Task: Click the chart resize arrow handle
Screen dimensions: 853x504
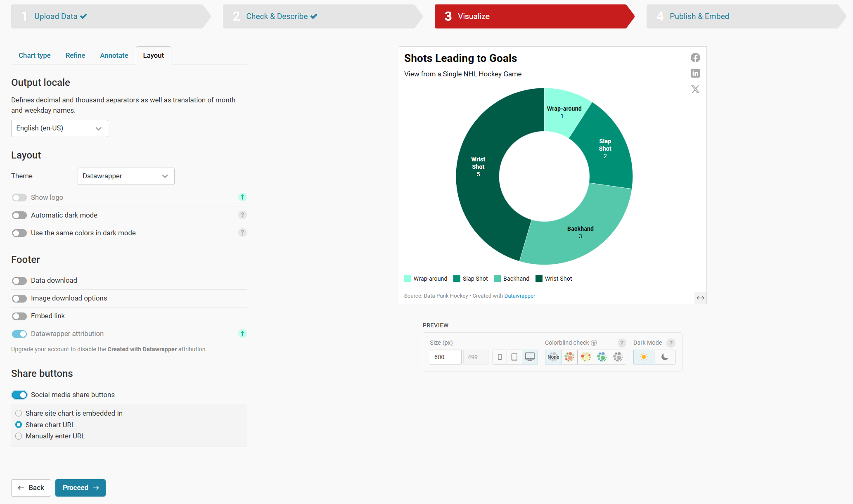Action: (x=700, y=298)
